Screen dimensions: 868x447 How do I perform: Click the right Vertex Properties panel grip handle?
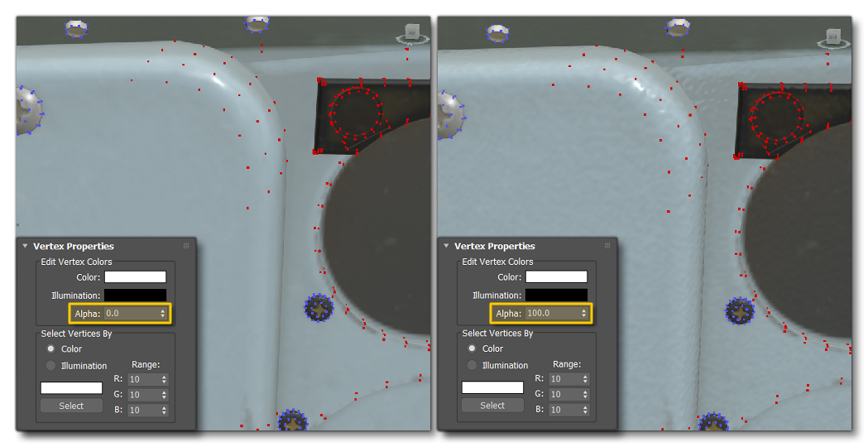tap(607, 247)
